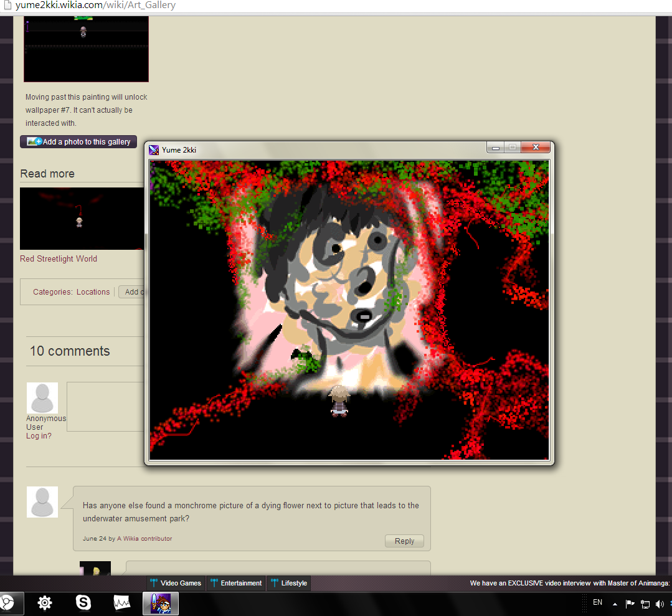Open the Video Games hub menu
This screenshot has width=672, height=616.
point(176,583)
